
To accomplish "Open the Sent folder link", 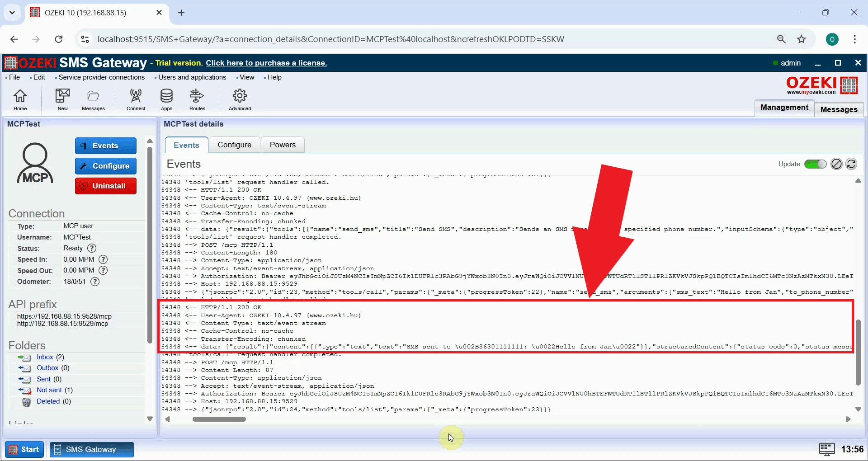I will point(43,379).
